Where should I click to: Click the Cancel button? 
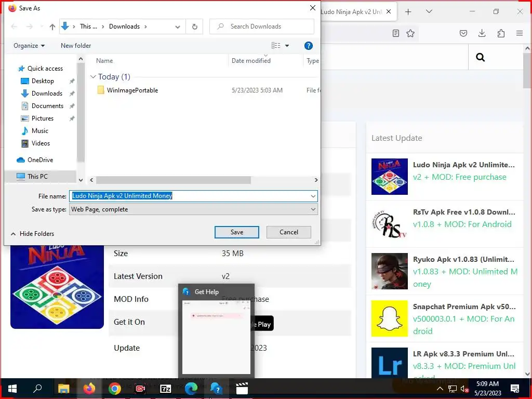(289, 232)
